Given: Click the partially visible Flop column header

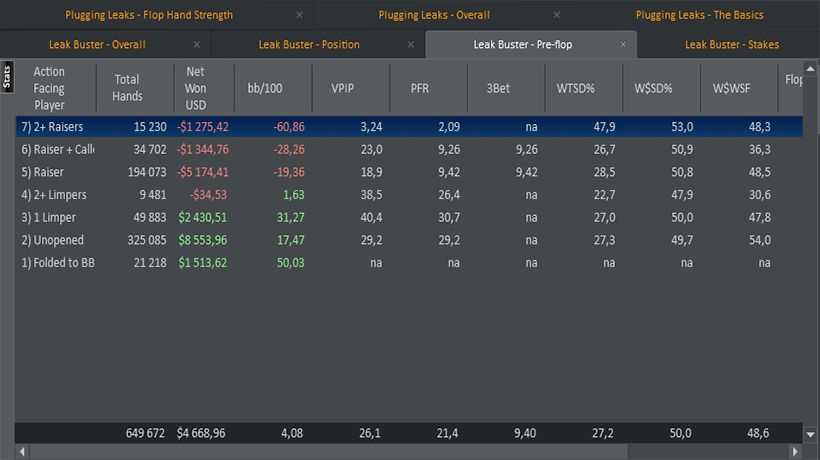Looking at the screenshot, I should coord(793,79).
